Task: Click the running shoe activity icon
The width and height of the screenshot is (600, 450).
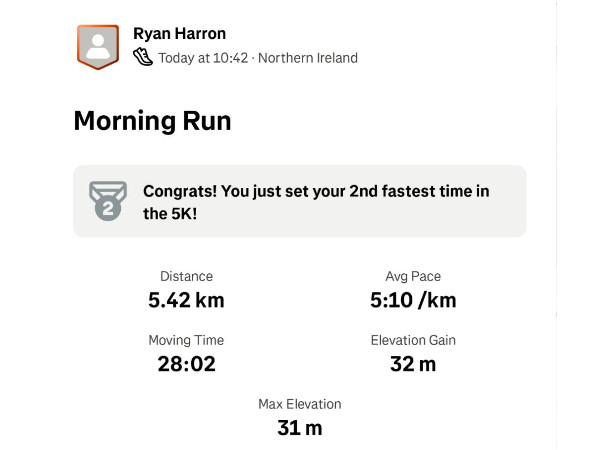Action: (143, 57)
